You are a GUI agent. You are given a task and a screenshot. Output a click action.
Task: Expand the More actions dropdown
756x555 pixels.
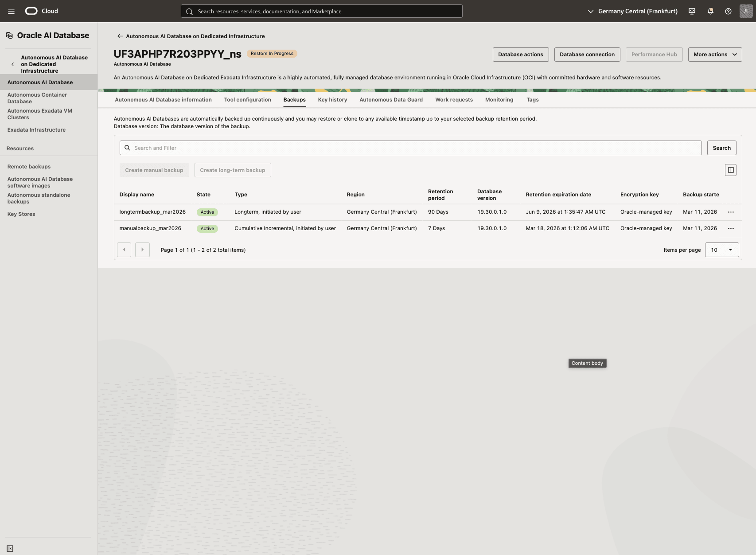pyautogui.click(x=715, y=55)
